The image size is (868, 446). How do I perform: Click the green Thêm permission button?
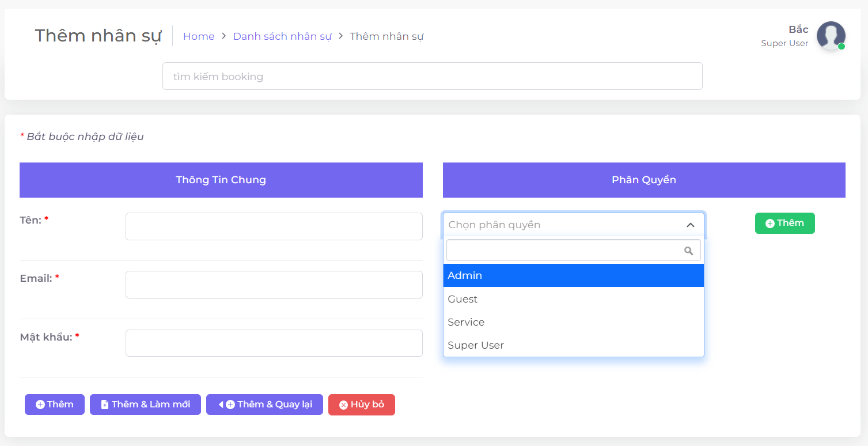pyautogui.click(x=784, y=223)
